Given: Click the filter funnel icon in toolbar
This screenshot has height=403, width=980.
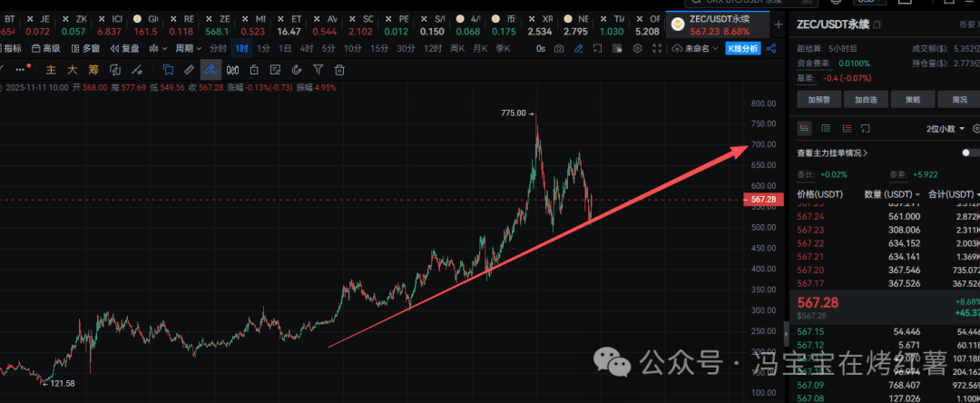Looking at the screenshot, I should (x=318, y=69).
